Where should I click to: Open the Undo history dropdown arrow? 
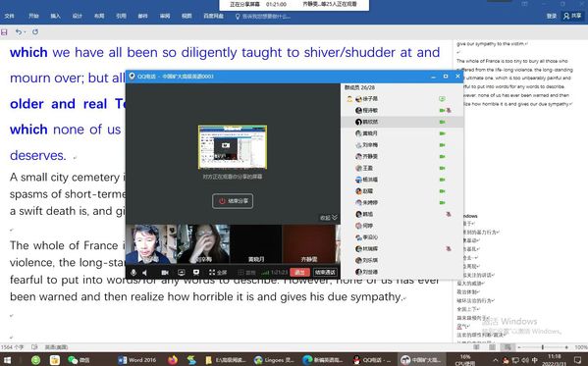click(25, 32)
